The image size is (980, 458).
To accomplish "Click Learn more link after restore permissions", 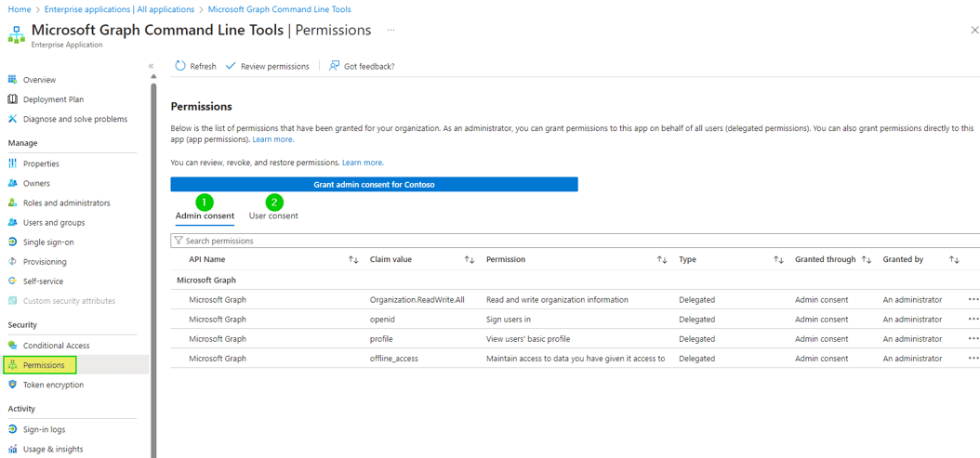I will point(363,163).
